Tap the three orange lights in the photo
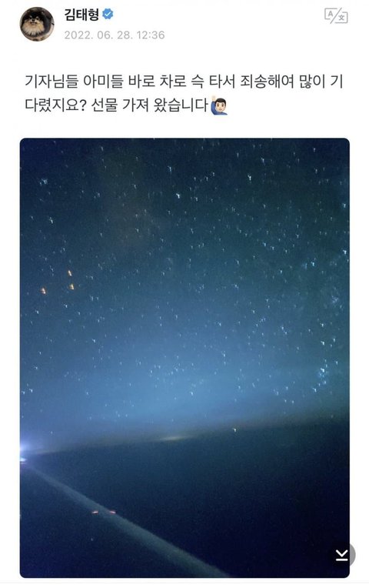 (58, 281)
